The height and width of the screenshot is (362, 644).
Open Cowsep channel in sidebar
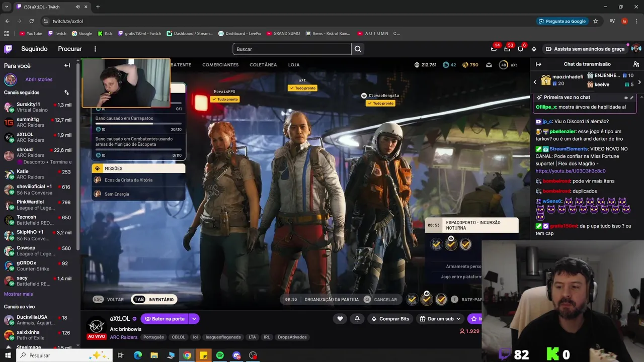pos(39,250)
